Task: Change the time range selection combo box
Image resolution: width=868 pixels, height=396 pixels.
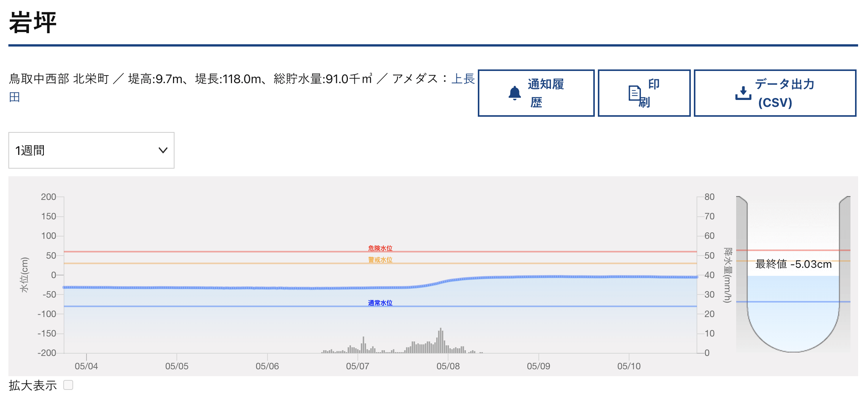Action: click(91, 150)
